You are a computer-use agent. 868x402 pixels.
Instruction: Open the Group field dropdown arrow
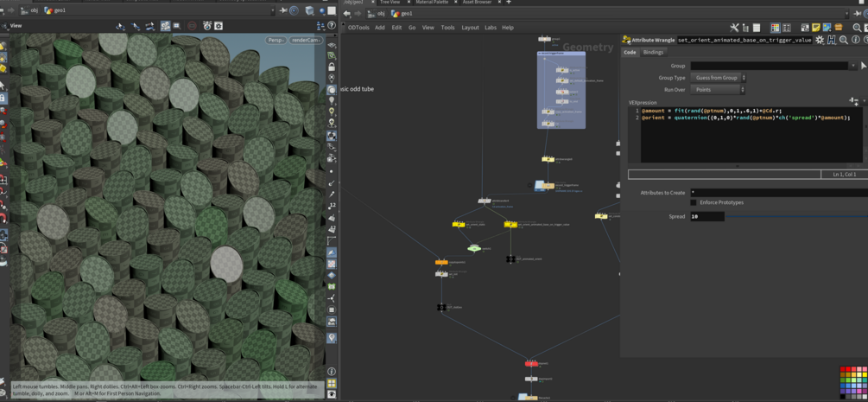pos(852,66)
